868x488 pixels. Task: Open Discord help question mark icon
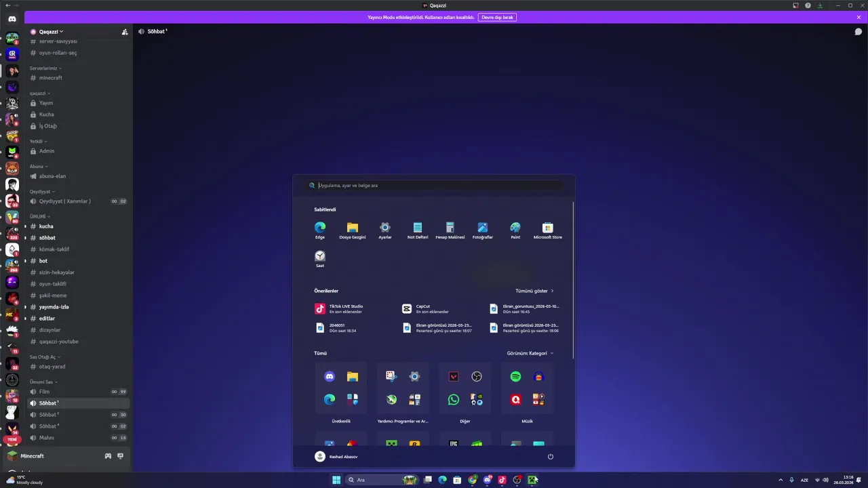(x=808, y=5)
